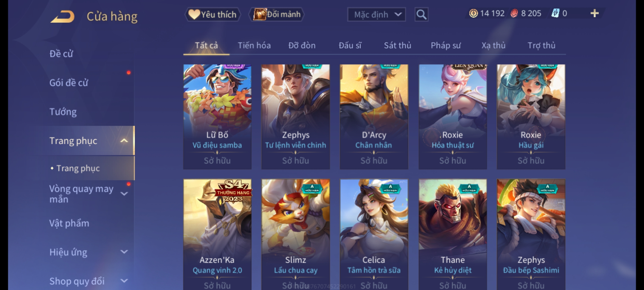Viewport: 644px width, 290px height.
Task: Expand the Shop quy đổi section
Action: coord(124,281)
